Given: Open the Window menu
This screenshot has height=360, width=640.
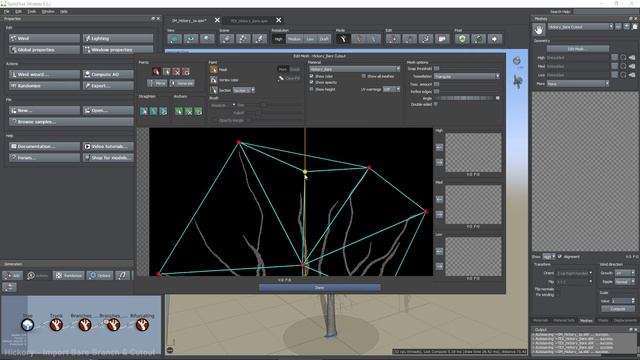Looking at the screenshot, I should point(48,11).
